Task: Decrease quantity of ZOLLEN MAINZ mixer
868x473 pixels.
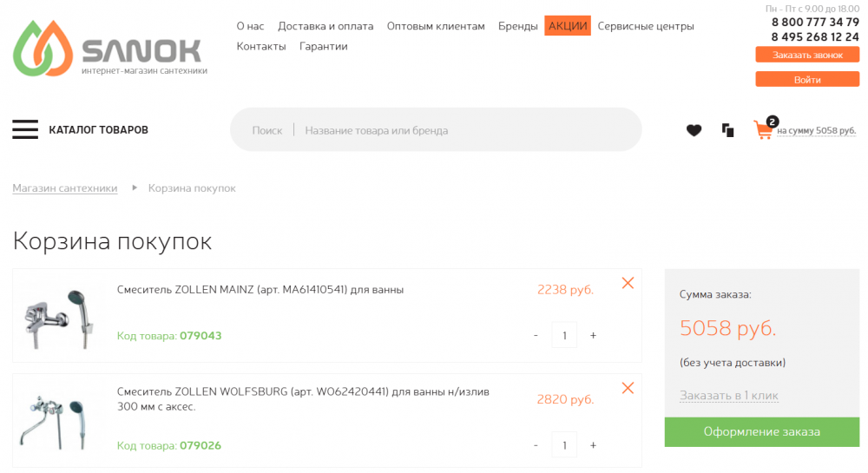Action: tap(536, 335)
